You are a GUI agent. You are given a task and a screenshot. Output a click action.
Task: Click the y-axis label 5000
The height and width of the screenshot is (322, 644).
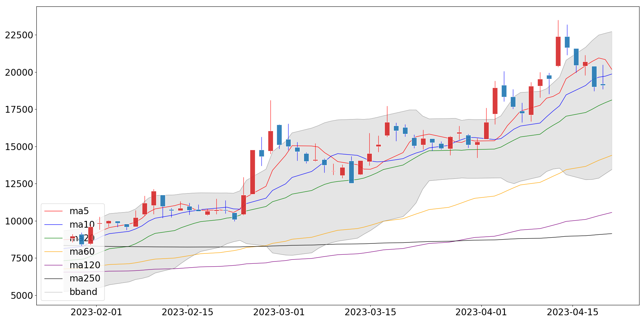(x=22, y=296)
